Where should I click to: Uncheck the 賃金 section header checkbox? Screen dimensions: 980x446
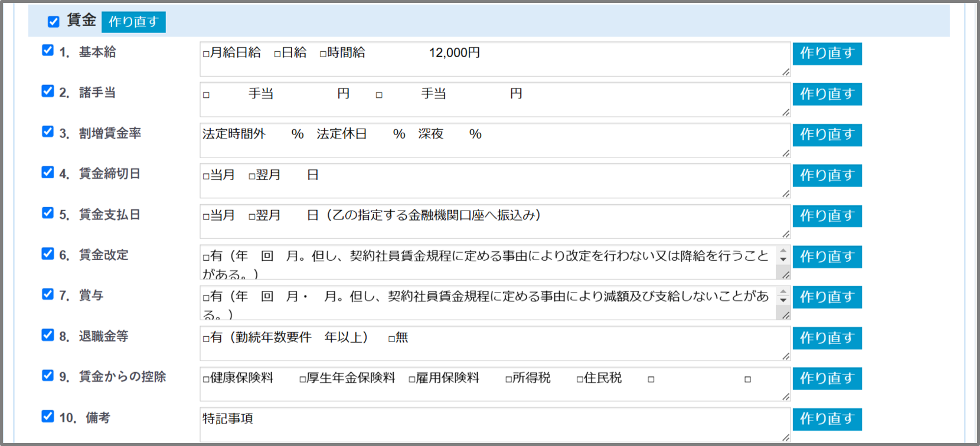point(54,22)
